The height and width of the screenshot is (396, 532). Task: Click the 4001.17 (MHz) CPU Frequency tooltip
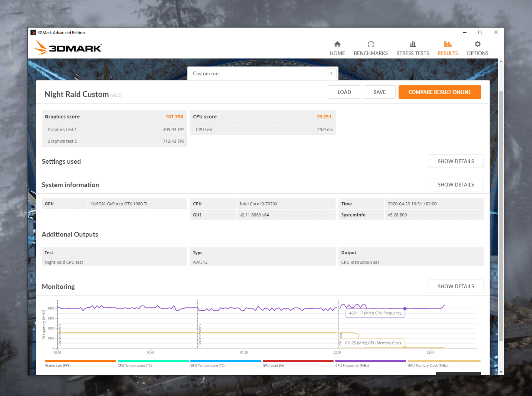coord(375,313)
